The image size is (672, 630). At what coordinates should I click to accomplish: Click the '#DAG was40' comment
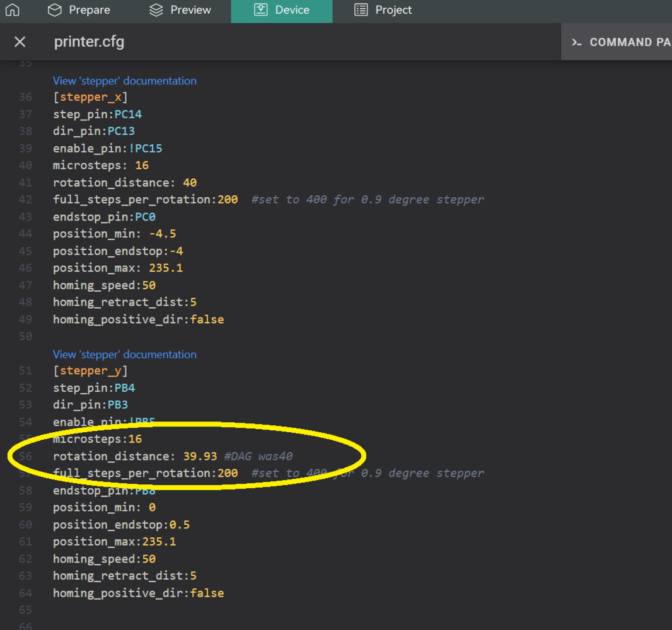[258, 456]
